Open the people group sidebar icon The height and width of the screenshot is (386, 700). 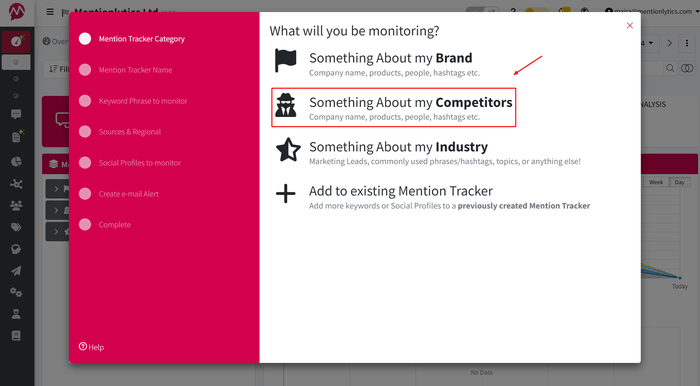point(16,205)
